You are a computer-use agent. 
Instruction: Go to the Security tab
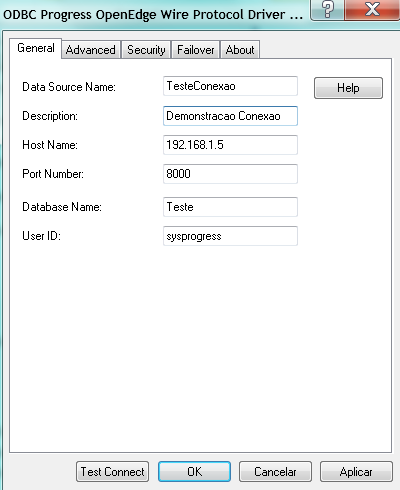pyautogui.click(x=146, y=50)
